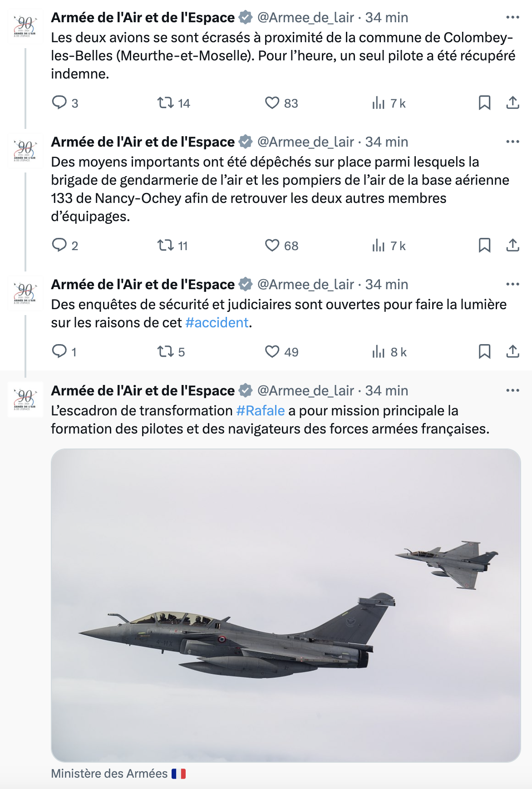Share the #accident investigation tweet
Image resolution: width=532 pixels, height=789 pixels.
click(x=512, y=352)
